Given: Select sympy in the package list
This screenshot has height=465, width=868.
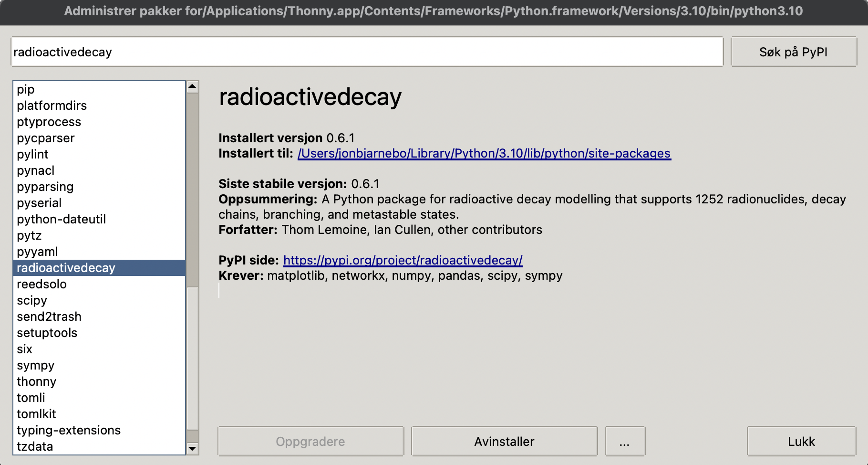Looking at the screenshot, I should [36, 366].
